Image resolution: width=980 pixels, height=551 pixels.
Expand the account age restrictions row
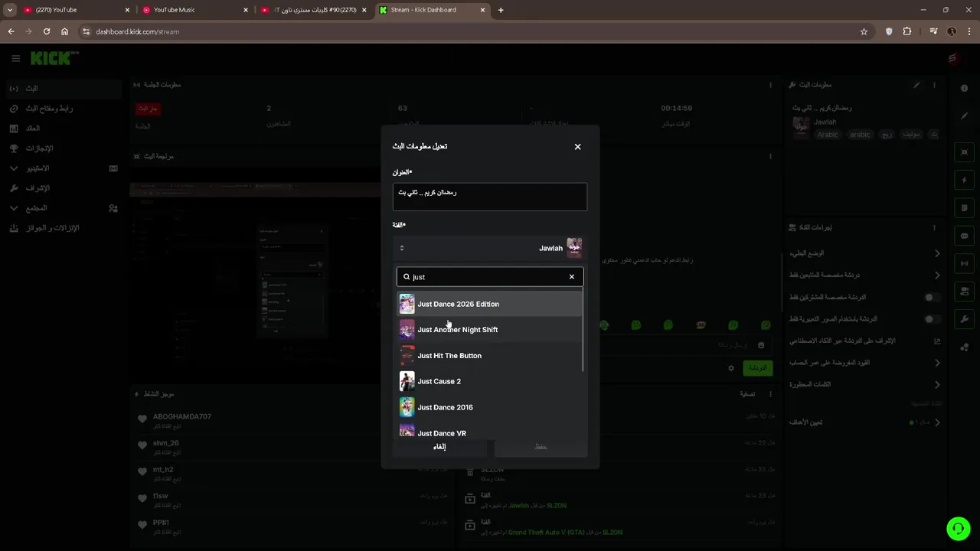pos(865,363)
